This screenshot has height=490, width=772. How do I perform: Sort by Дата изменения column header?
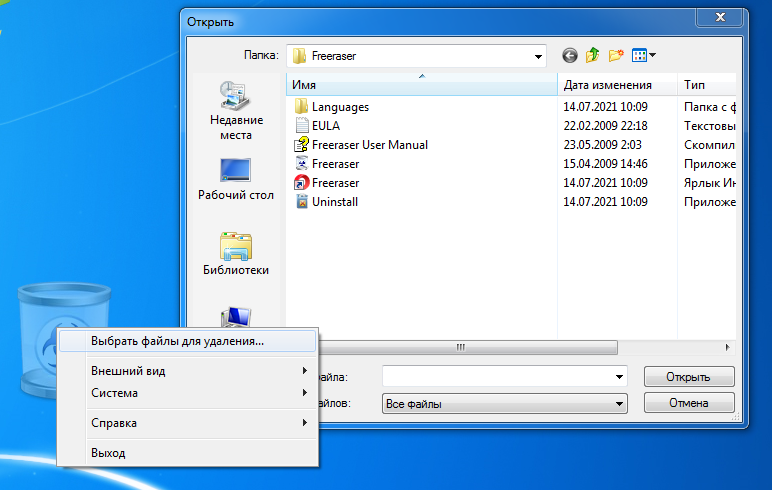pos(617,85)
